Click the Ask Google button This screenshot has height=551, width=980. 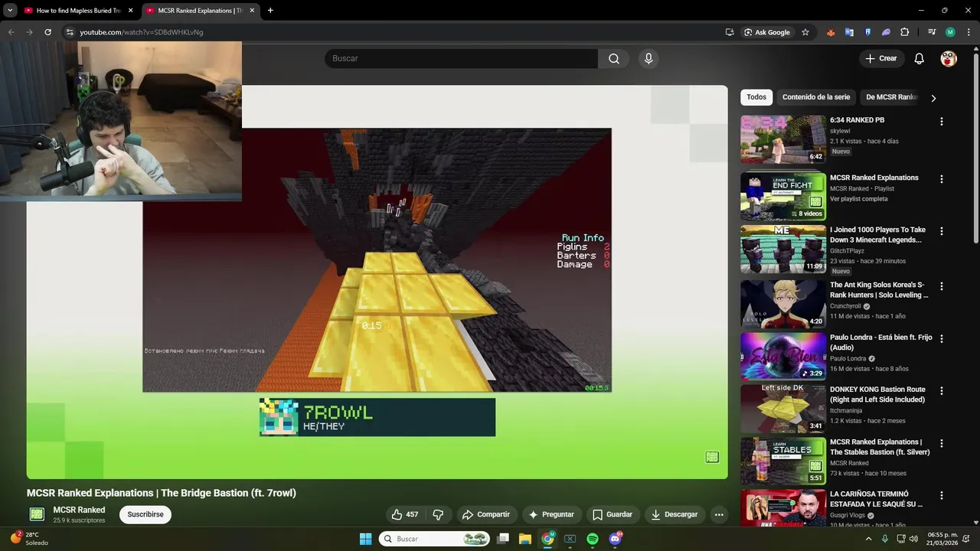point(767,32)
